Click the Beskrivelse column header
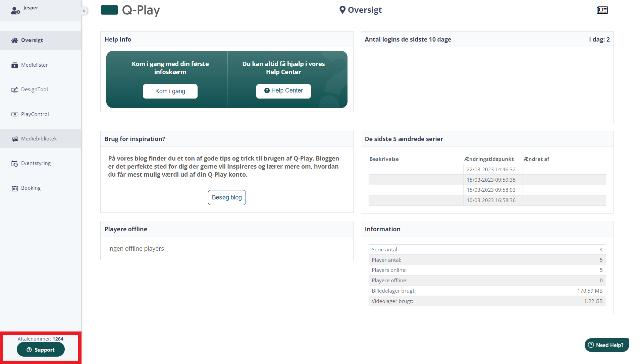Image resolution: width=640 pixels, height=364 pixels. click(384, 159)
